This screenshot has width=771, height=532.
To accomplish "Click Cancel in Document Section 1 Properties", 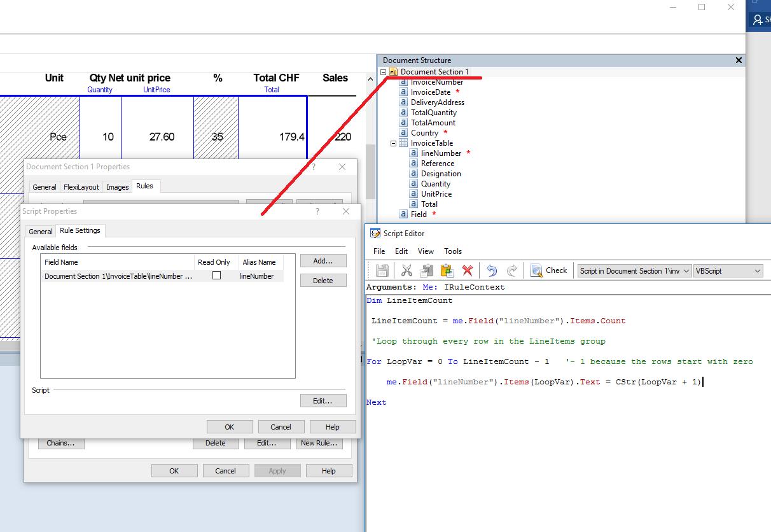I will [226, 471].
